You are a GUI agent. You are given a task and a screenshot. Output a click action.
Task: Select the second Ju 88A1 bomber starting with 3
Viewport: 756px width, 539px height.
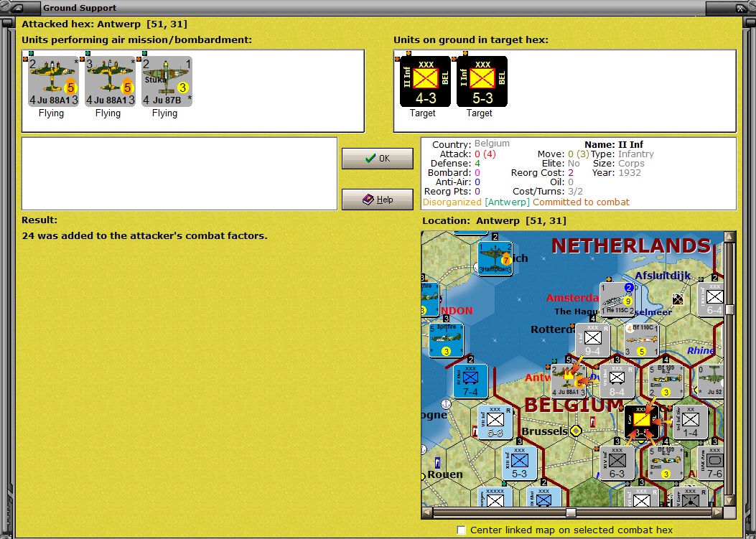(x=110, y=81)
